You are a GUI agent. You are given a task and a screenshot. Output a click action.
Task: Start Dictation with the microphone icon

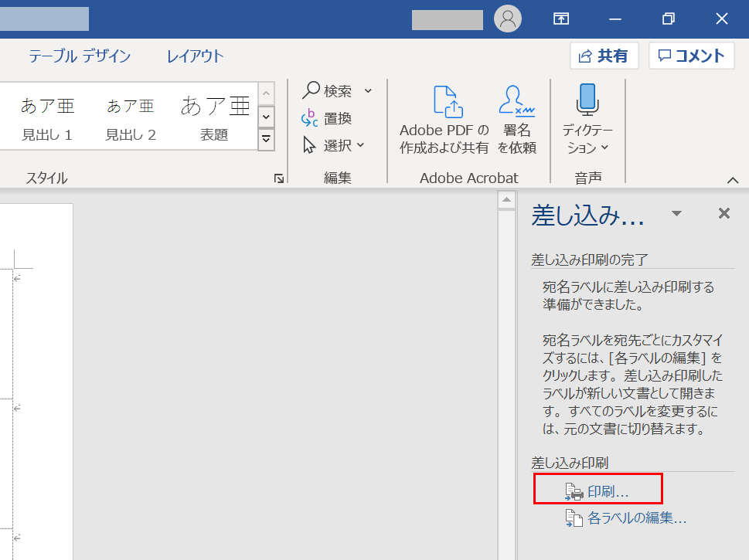[587, 99]
